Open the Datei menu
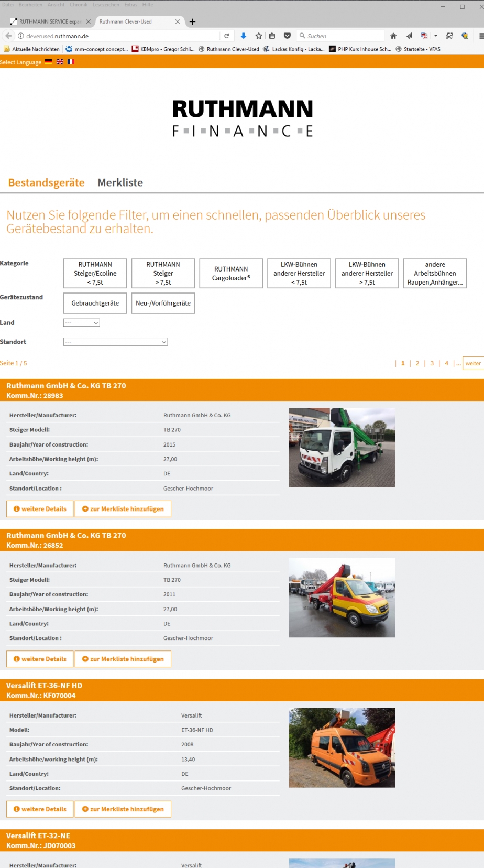The width and height of the screenshot is (484, 868). point(8,4)
